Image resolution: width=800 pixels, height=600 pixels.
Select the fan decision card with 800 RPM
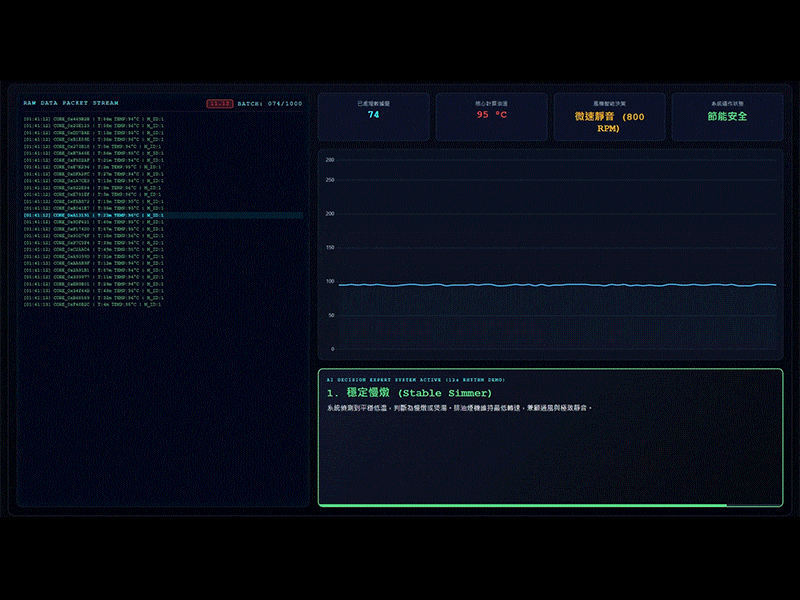tap(609, 117)
